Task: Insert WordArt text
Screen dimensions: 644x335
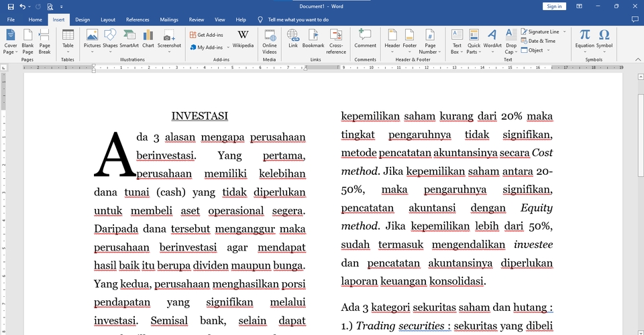Action: tap(492, 42)
